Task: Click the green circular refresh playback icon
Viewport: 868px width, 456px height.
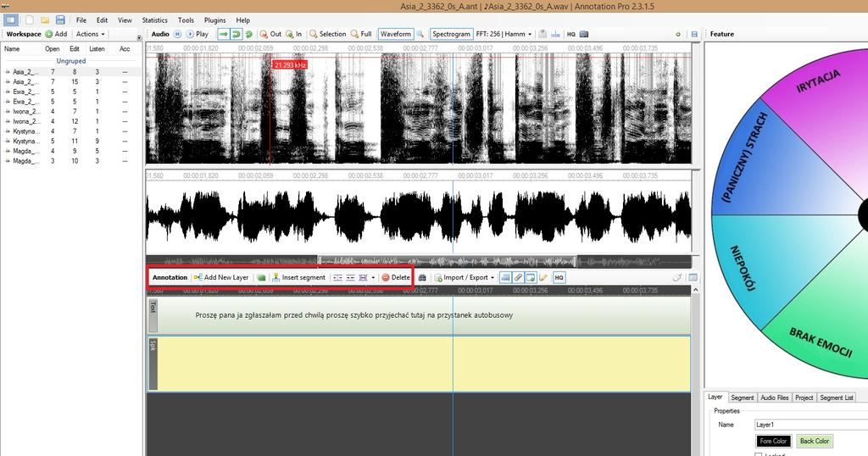Action: pyautogui.click(x=249, y=34)
